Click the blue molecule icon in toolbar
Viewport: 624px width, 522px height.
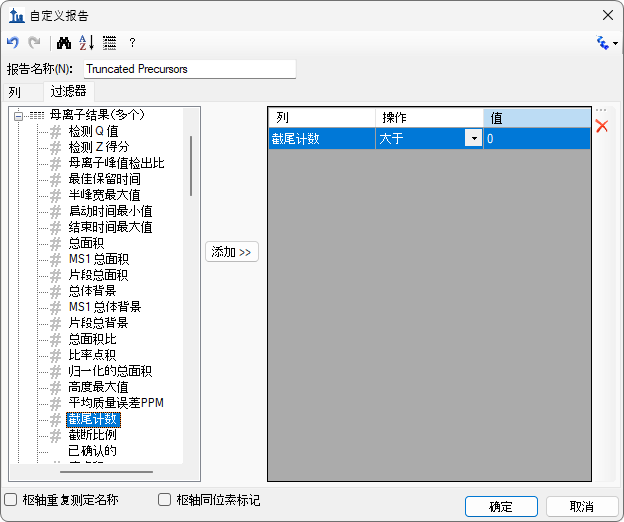602,43
